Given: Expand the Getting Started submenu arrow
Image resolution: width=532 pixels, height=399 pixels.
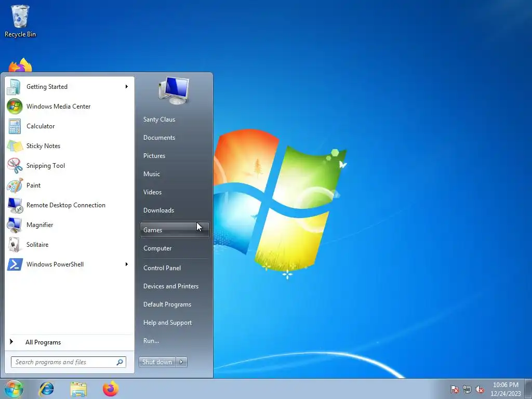Looking at the screenshot, I should [x=127, y=87].
